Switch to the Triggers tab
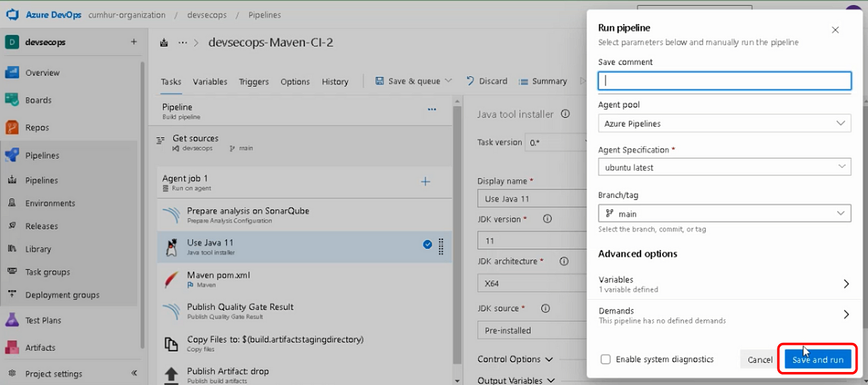Image resolution: width=868 pixels, height=385 pixels. (x=254, y=81)
